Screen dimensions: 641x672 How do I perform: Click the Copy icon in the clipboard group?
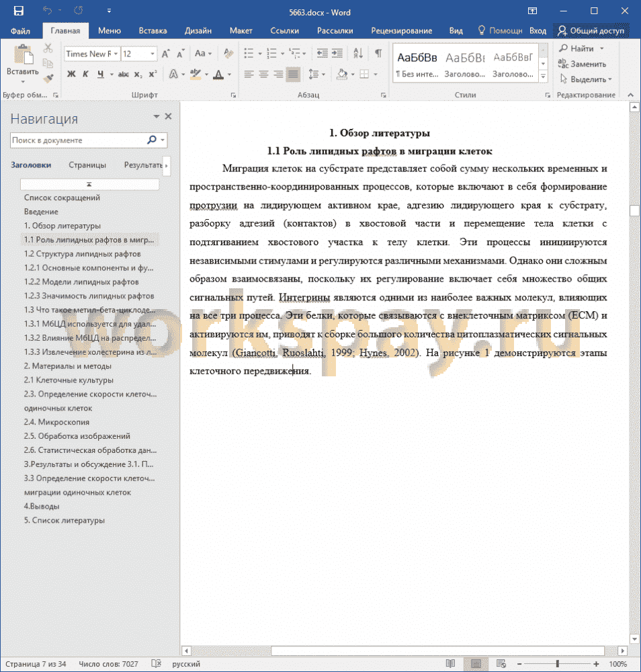48,63
